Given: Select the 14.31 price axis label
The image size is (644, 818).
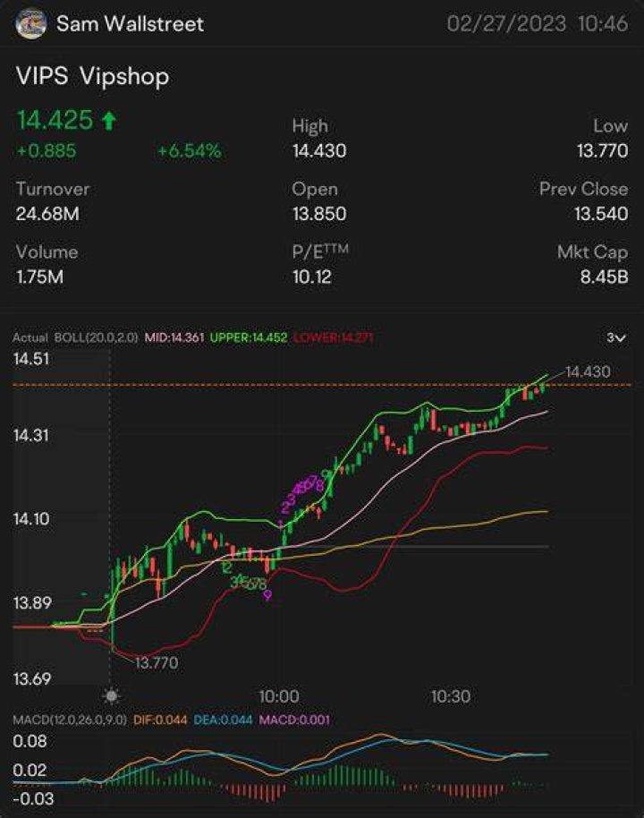Looking at the screenshot, I should 31,436.
